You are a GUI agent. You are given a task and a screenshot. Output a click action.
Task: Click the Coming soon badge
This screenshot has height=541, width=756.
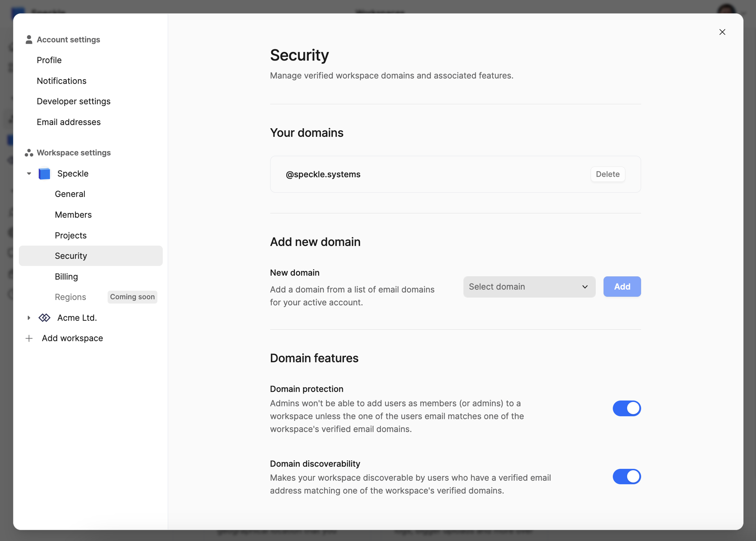coord(132,297)
